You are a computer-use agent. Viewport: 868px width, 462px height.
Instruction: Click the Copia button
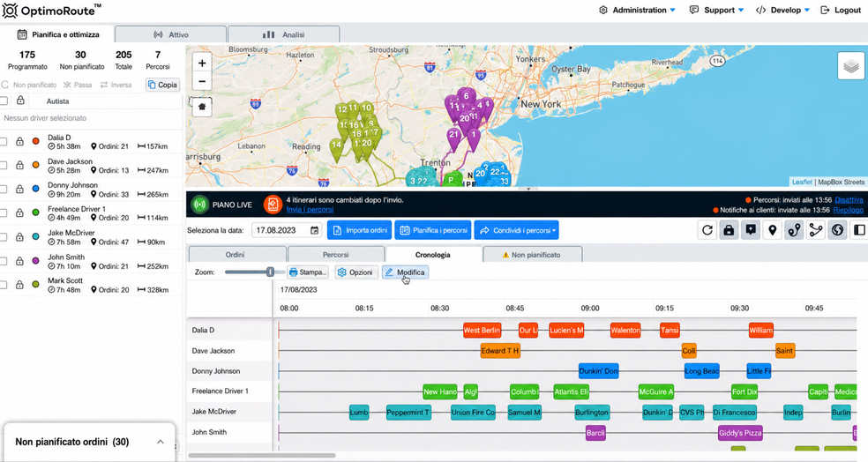coord(162,85)
